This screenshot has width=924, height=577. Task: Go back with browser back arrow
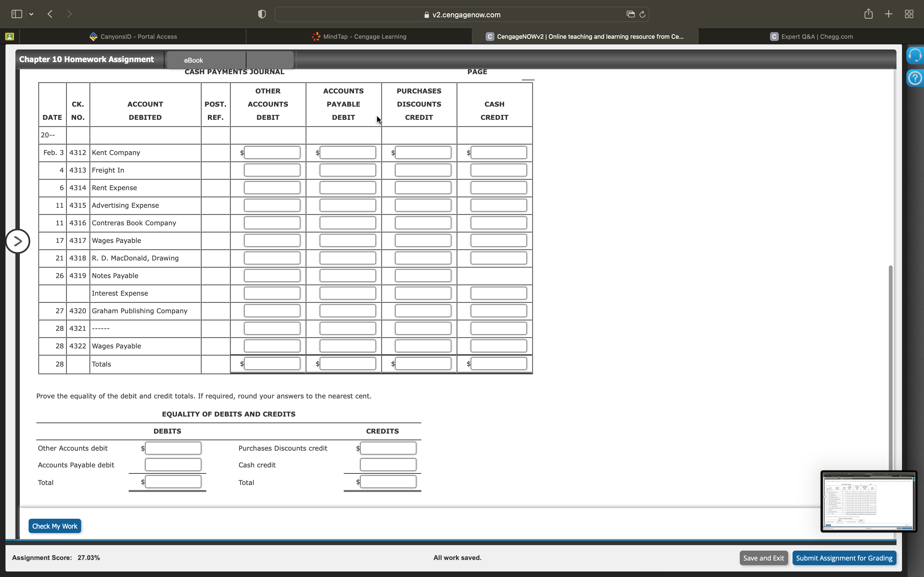[50, 14]
